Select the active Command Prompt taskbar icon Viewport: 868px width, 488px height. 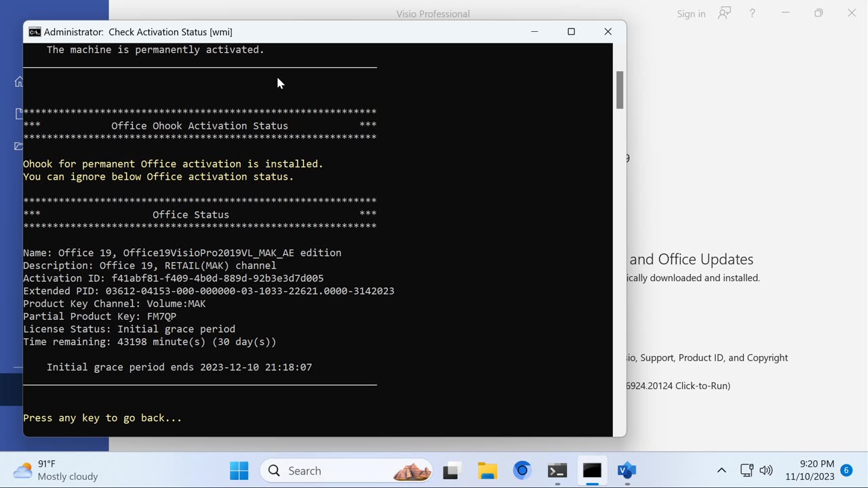point(592,470)
